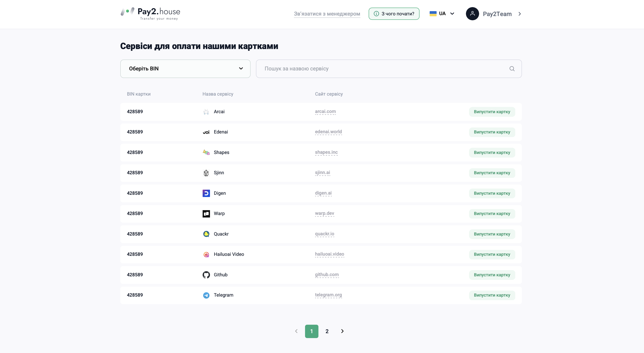Switch to page 2 in pagination

(x=327, y=331)
